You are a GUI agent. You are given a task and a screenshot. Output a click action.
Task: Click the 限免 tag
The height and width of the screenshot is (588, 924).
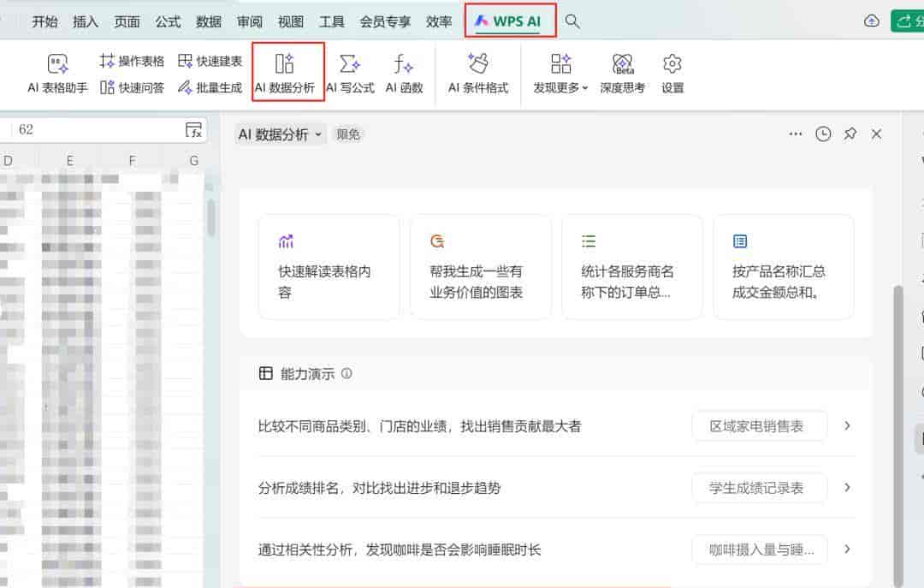click(x=347, y=134)
